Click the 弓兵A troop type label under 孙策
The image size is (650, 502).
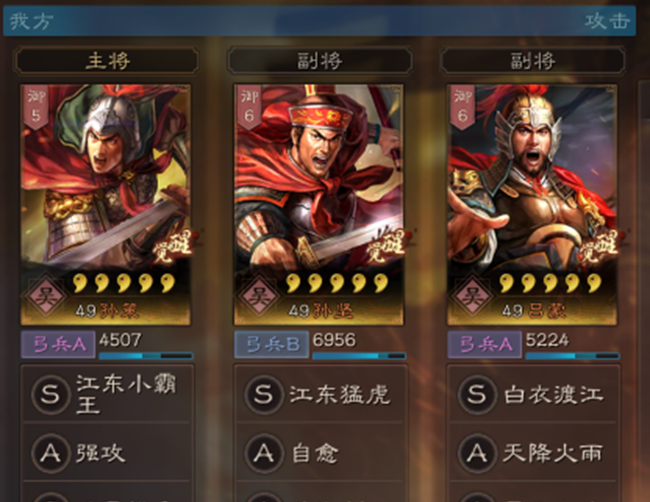[58, 344]
